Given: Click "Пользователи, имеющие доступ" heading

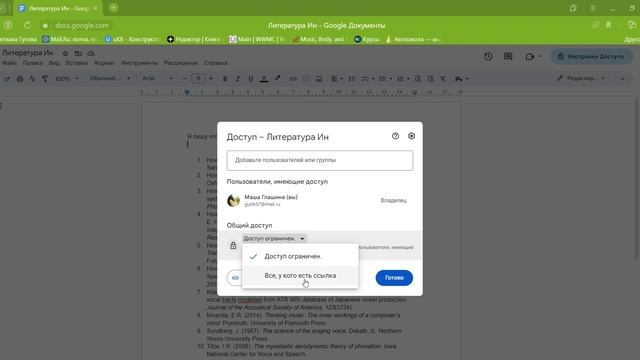Looking at the screenshot, I should coord(277,182).
